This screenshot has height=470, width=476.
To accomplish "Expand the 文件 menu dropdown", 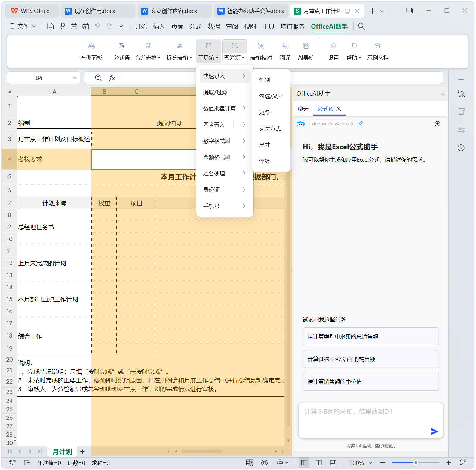I will (x=23, y=26).
